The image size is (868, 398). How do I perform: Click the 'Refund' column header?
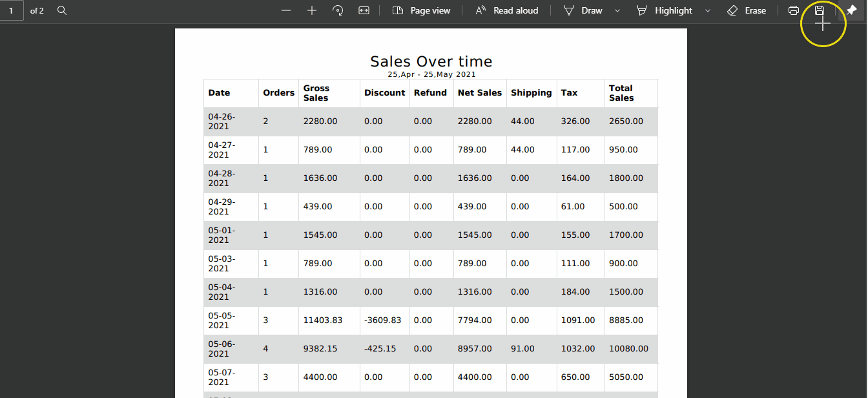coord(430,93)
